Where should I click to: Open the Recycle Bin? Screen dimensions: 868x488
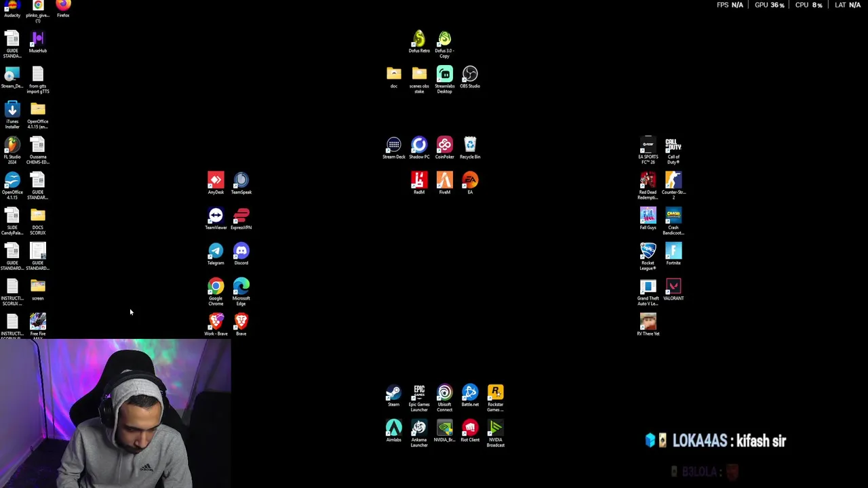pos(470,148)
